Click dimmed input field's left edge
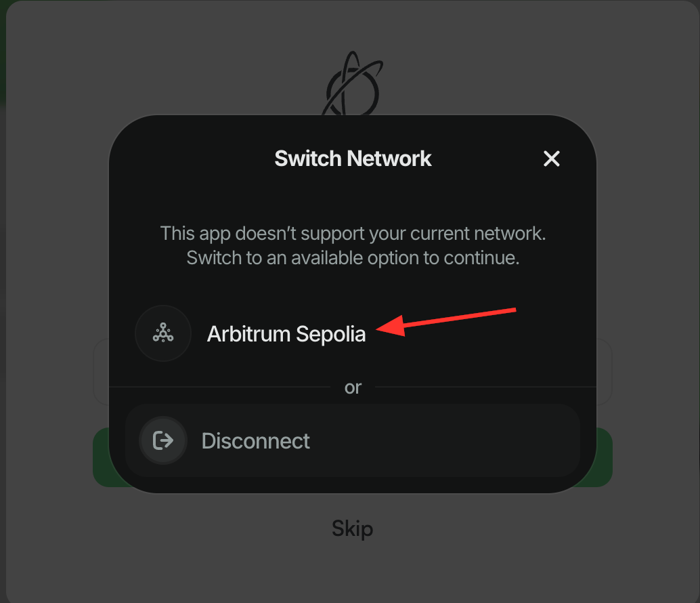The image size is (700, 603). 101,372
